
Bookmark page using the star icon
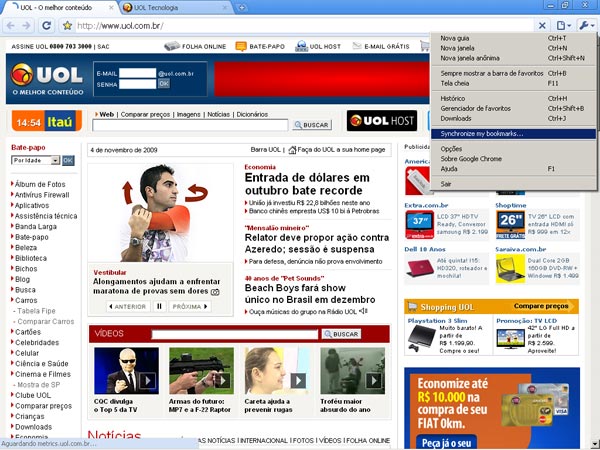67,26
